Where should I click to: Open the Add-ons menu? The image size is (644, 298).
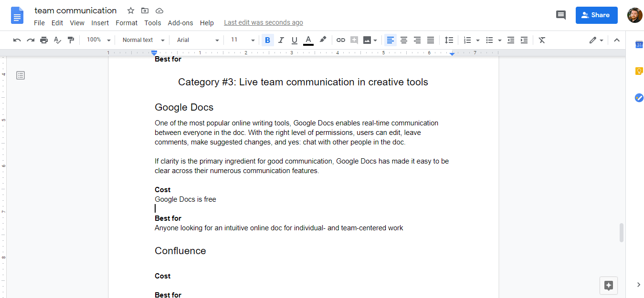[180, 23]
